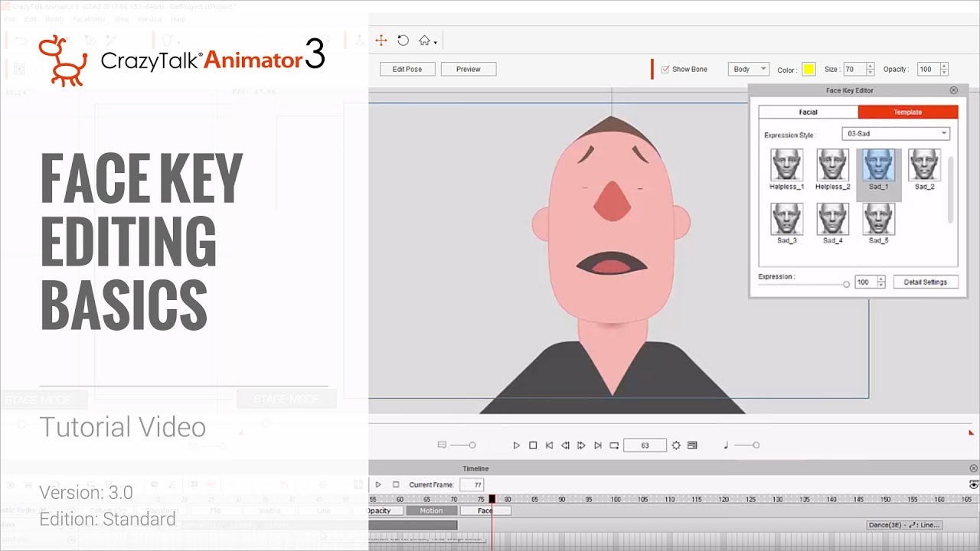Viewport: 980px width, 551px height.
Task: Switch to the Template tab
Action: point(908,112)
